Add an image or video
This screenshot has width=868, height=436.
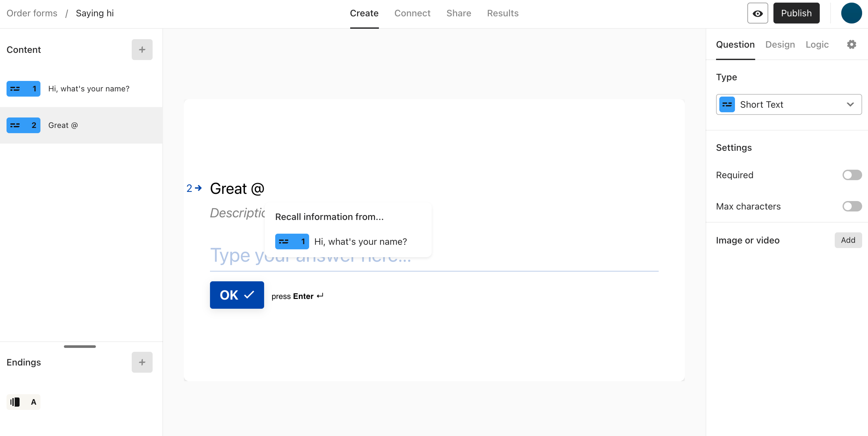click(848, 240)
